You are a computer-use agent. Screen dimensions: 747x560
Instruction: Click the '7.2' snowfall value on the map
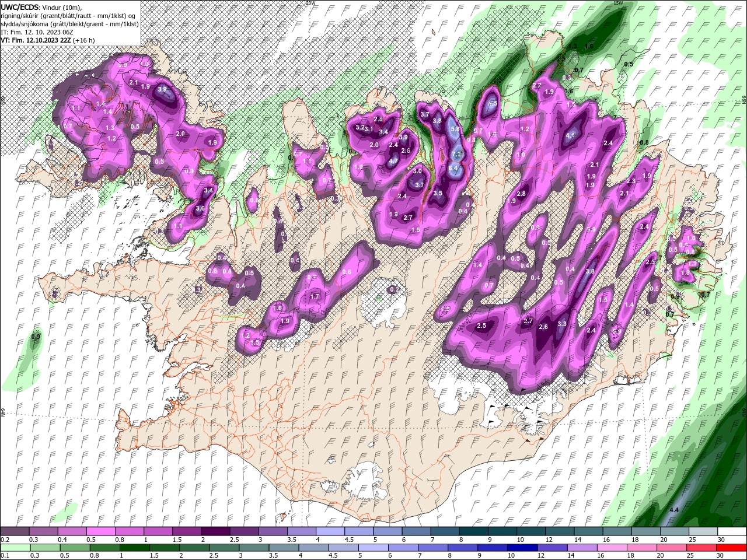(x=457, y=154)
